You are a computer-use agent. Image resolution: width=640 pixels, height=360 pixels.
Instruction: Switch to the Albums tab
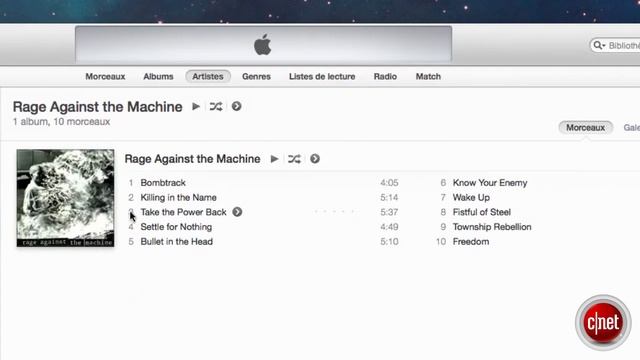(x=158, y=76)
